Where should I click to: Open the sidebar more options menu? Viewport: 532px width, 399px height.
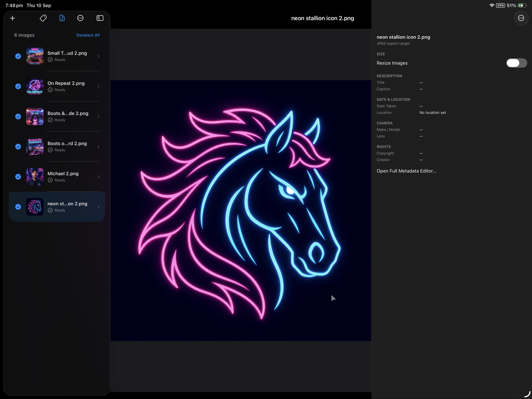[x=80, y=18]
